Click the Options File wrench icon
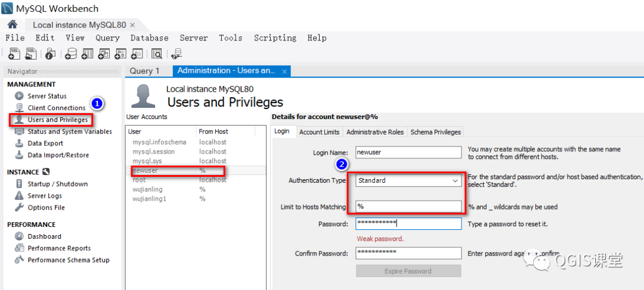The image size is (644, 290). click(19, 208)
